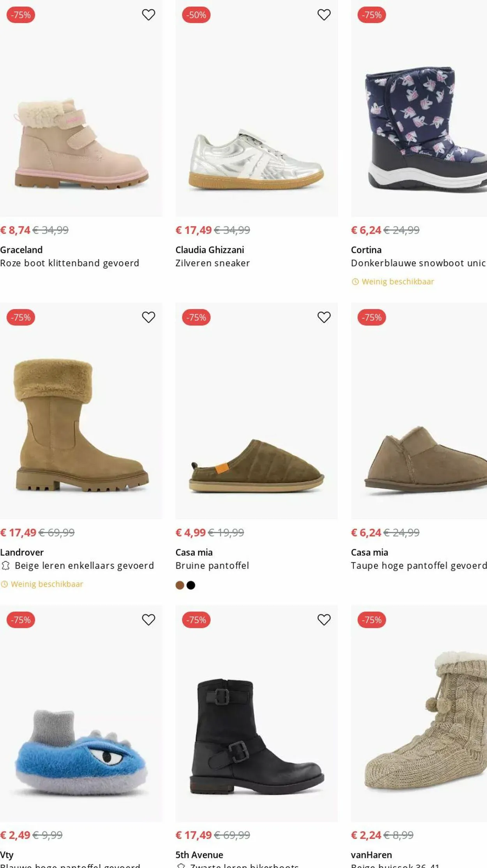Favorite the Graceland pink boot via heart
Viewport: 487px width, 868px height.
(x=148, y=15)
